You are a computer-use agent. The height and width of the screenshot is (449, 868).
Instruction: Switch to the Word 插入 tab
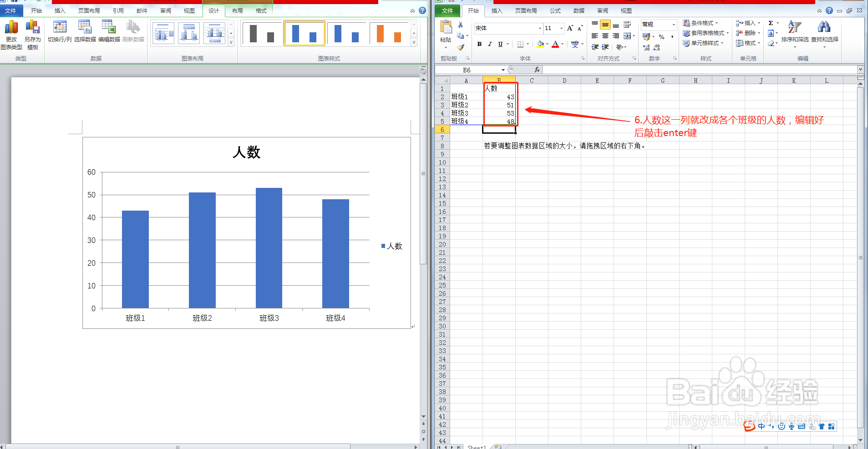pos(60,10)
